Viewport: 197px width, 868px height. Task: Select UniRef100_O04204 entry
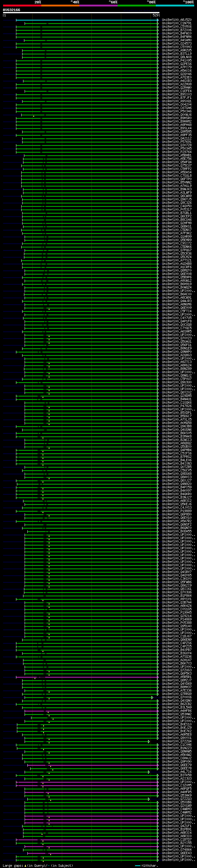point(177,104)
